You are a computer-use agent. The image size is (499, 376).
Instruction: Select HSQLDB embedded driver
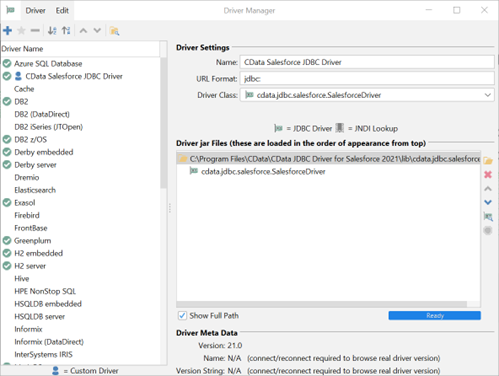[x=48, y=304]
